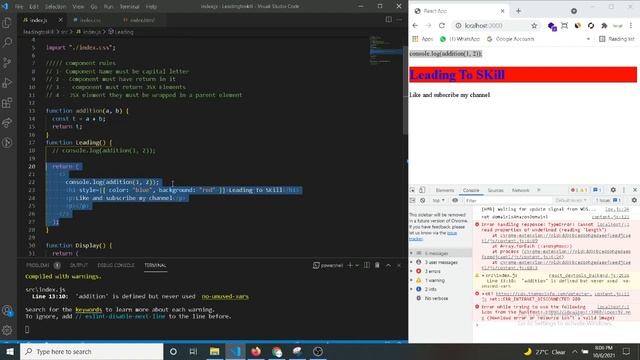
Task: Click the no-unused-vars link in terminal
Action: pos(225,296)
